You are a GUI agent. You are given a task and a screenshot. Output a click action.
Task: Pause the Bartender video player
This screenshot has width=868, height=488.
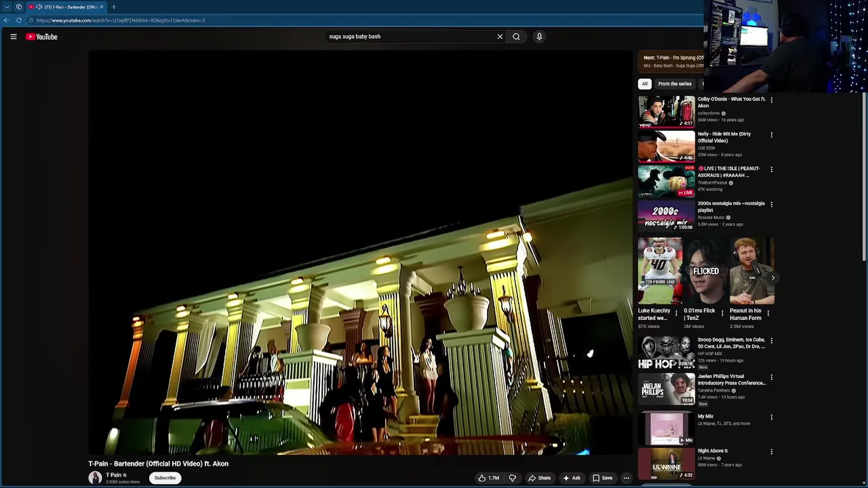pyautogui.click(x=360, y=251)
